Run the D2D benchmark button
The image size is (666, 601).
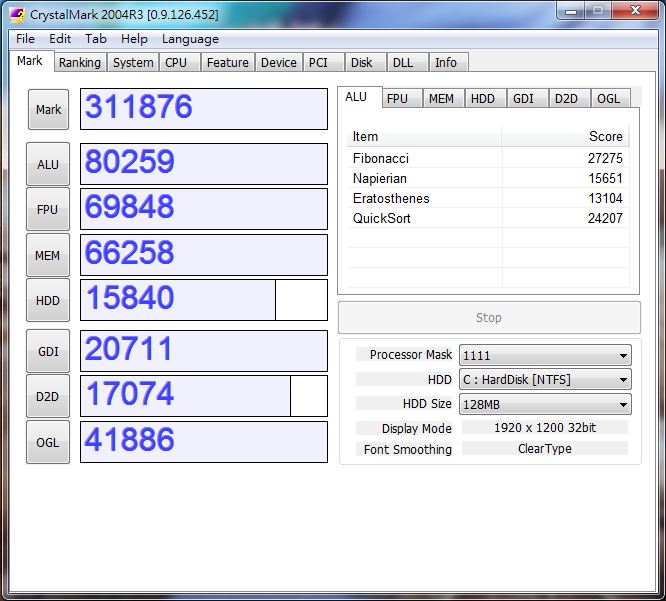[x=48, y=396]
